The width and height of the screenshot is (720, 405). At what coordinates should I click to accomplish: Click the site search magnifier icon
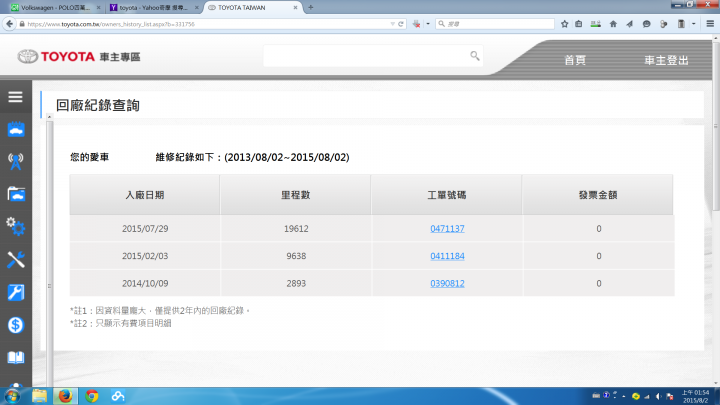pyautogui.click(x=475, y=56)
